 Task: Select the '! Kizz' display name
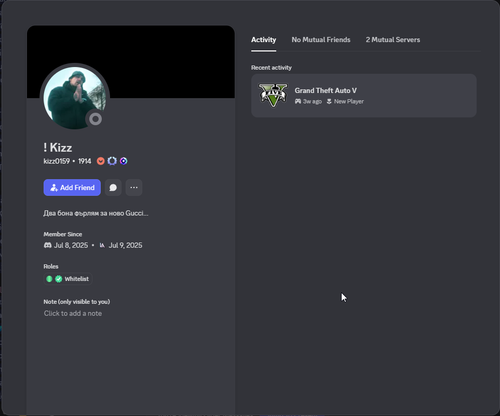pyautogui.click(x=58, y=147)
